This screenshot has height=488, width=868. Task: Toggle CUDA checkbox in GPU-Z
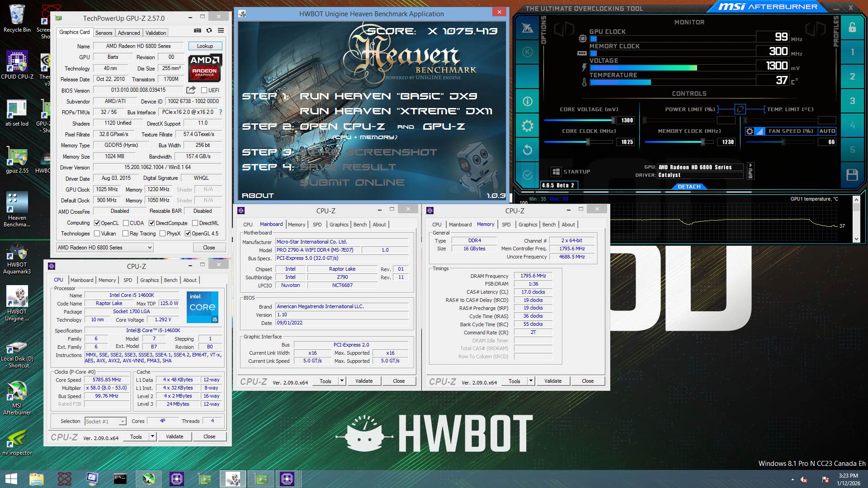(x=126, y=223)
